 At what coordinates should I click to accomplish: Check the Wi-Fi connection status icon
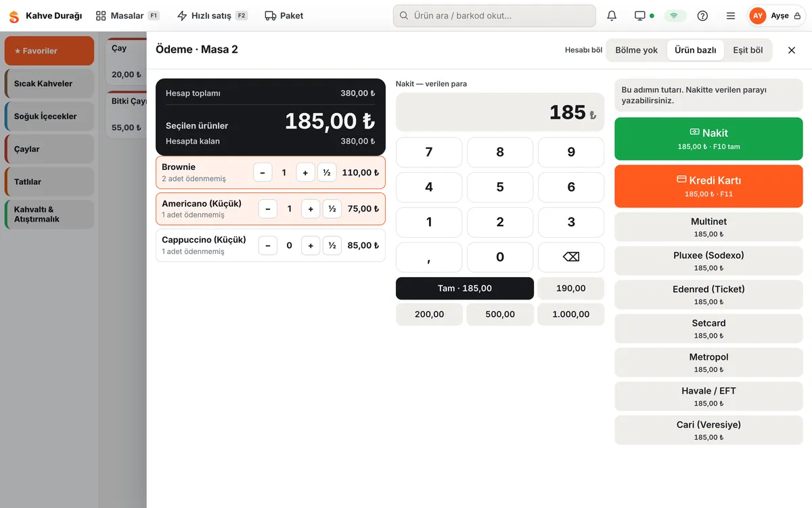point(675,16)
